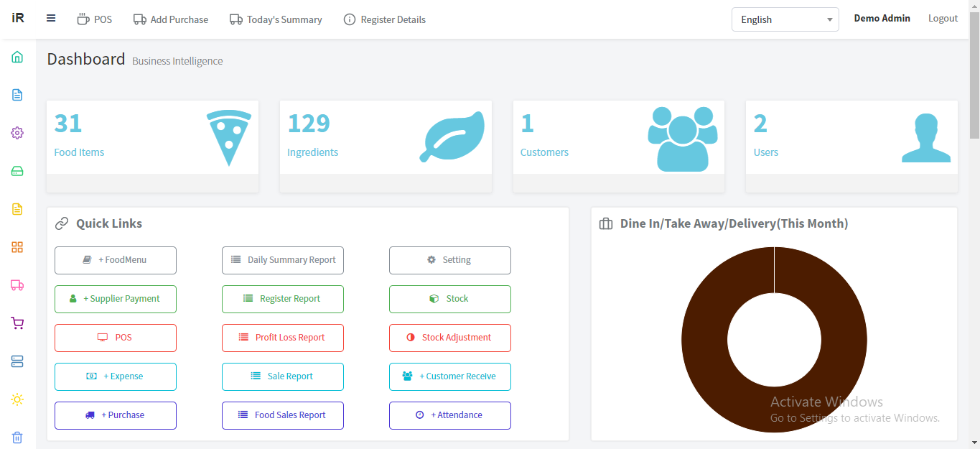The width and height of the screenshot is (980, 449).
Task: Open the Profit Loss Report button
Action: [x=283, y=338]
